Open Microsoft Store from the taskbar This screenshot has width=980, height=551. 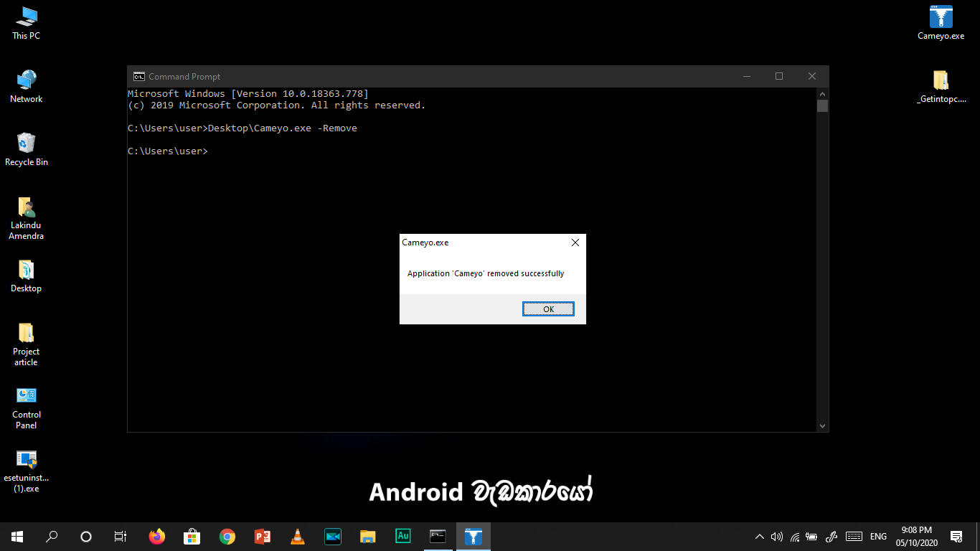coord(192,537)
